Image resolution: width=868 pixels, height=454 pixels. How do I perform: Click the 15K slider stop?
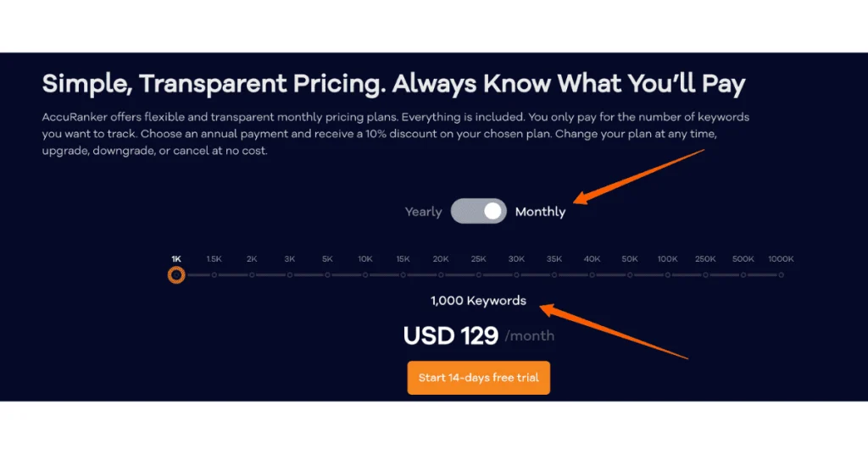[x=403, y=274]
